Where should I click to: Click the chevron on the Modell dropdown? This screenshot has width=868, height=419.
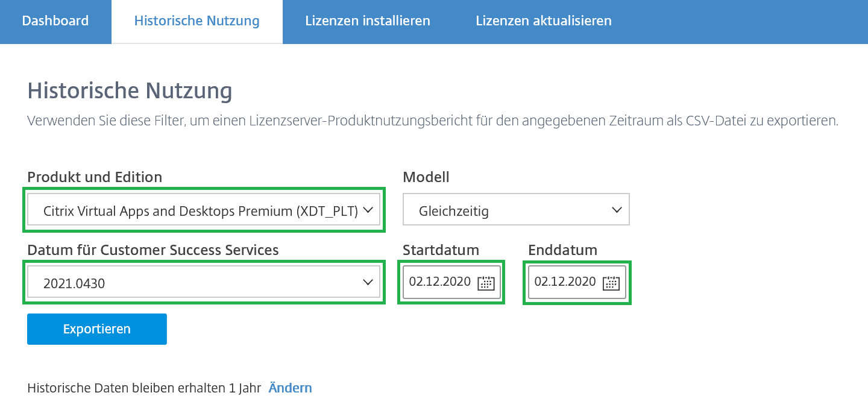[x=616, y=209]
